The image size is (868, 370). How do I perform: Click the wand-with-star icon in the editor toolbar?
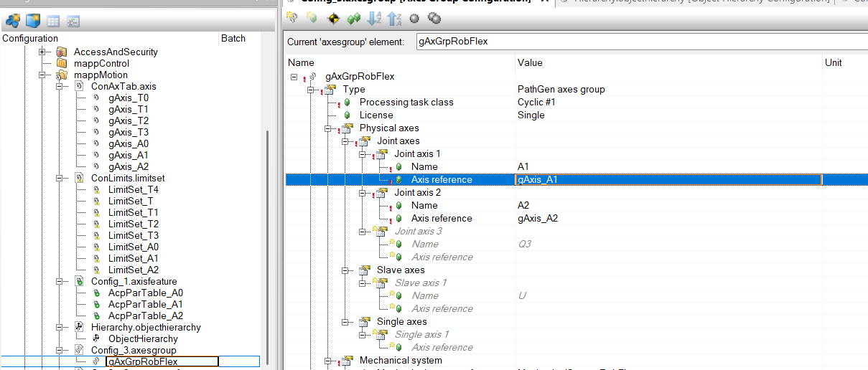[x=292, y=18]
